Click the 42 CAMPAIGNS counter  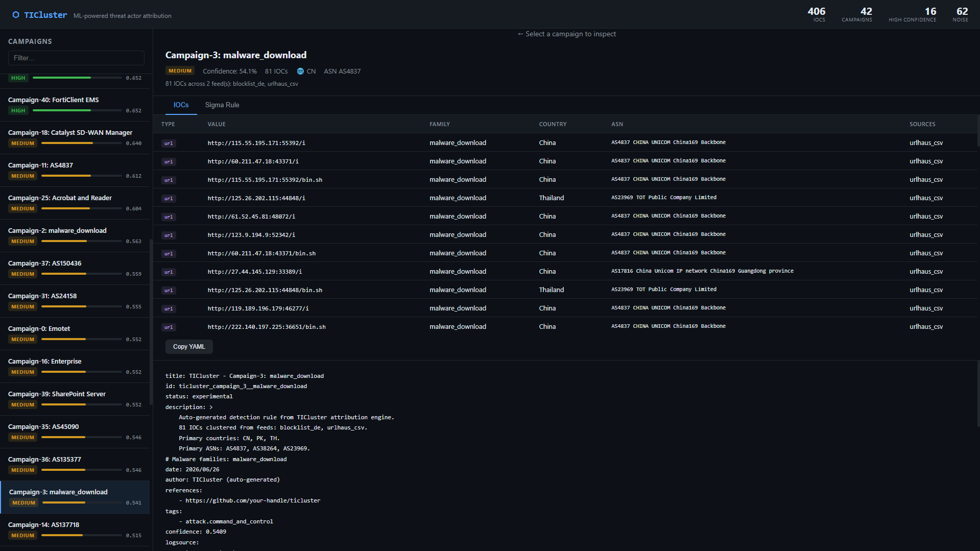[857, 14]
